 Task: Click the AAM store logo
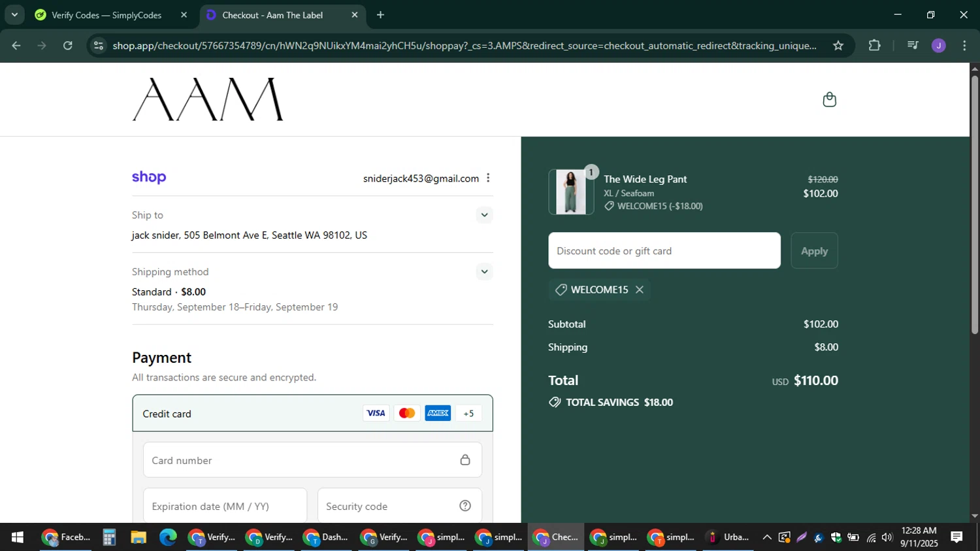tap(208, 99)
